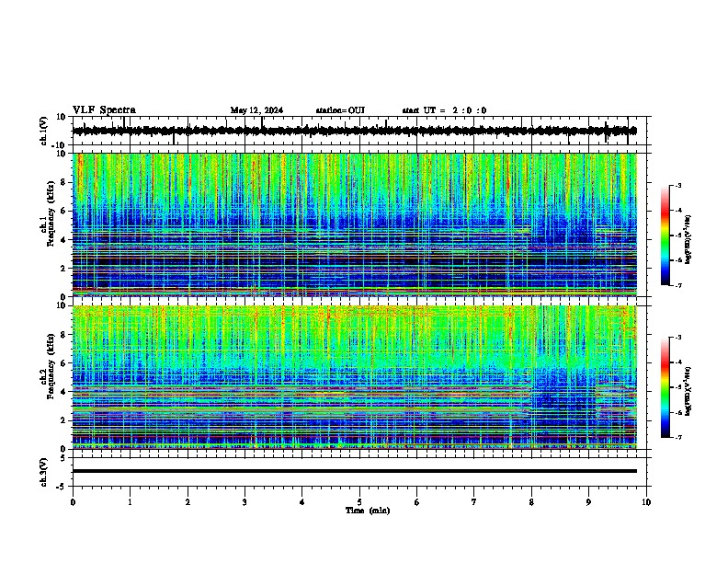Click the "ch.1(V)" waveform axis label

44,131
